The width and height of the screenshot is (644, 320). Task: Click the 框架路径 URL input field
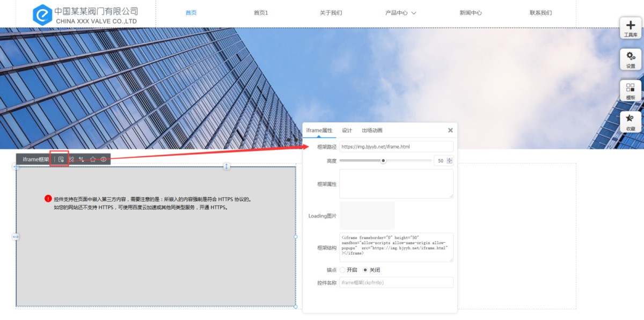point(396,146)
